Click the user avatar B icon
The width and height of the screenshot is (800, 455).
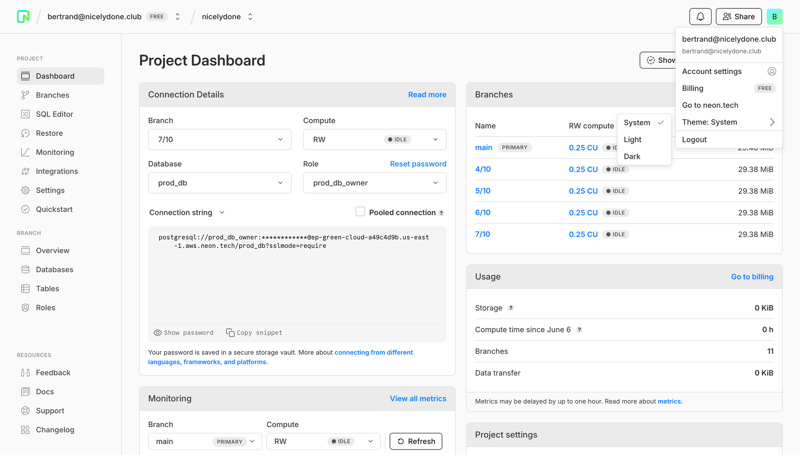click(774, 16)
